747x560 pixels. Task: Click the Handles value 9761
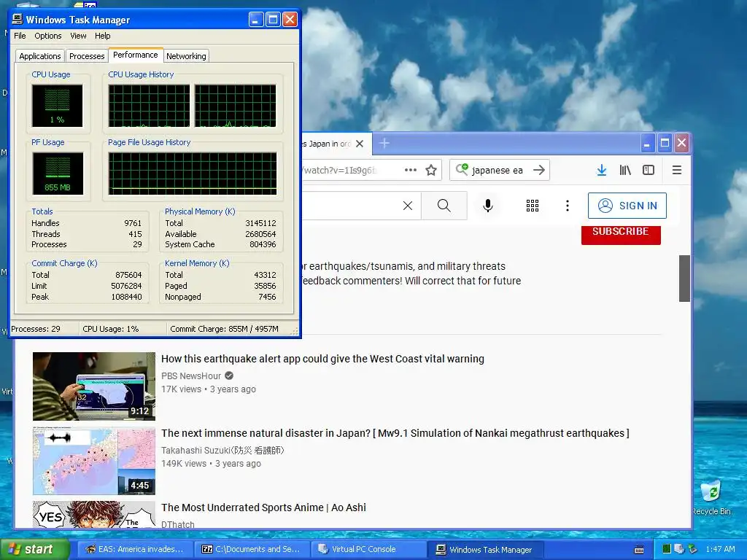(133, 223)
